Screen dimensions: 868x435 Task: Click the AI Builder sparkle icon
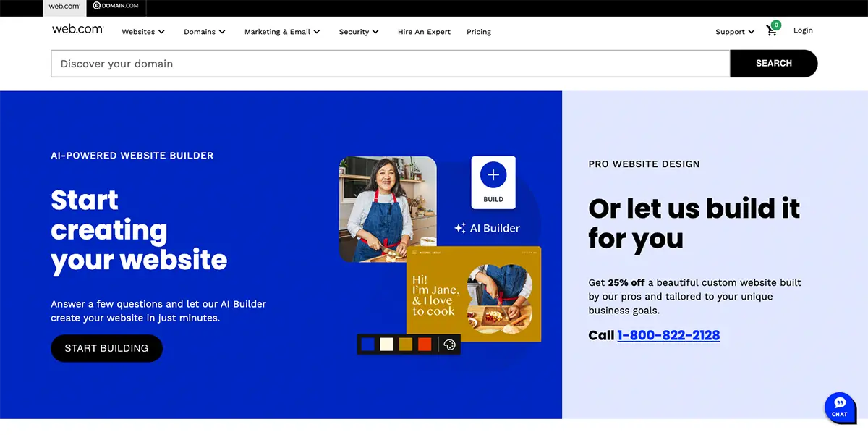click(460, 228)
